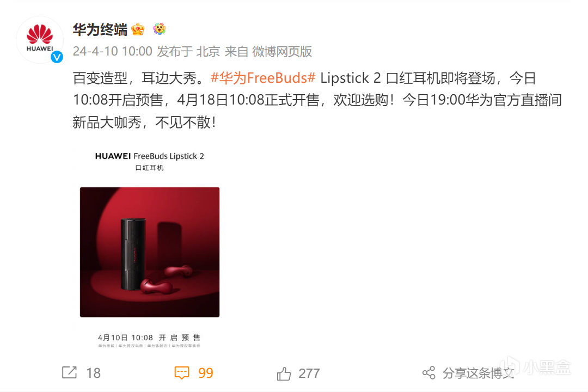Screen dimensions: 588x392
Task: Open comments via the orange speech-bubble icon
Action: [x=182, y=372]
